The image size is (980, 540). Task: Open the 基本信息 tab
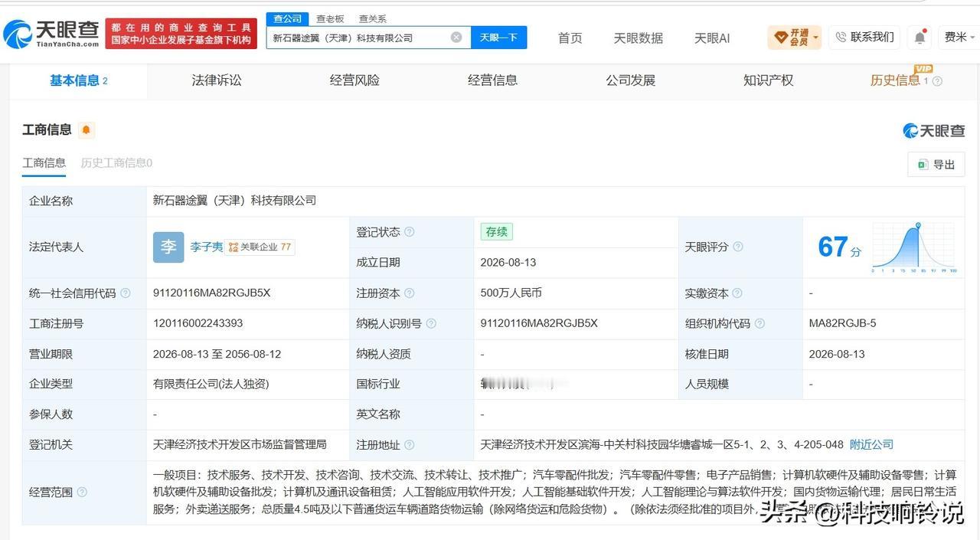[78, 80]
